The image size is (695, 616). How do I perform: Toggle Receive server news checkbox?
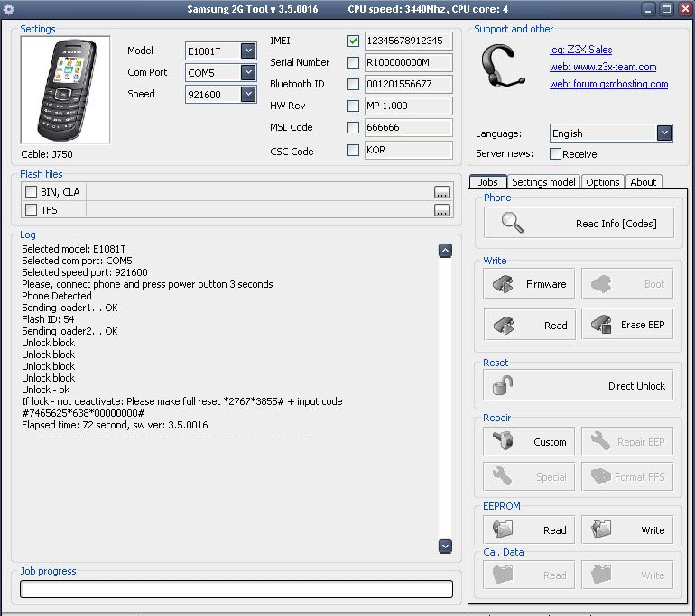[x=555, y=153]
